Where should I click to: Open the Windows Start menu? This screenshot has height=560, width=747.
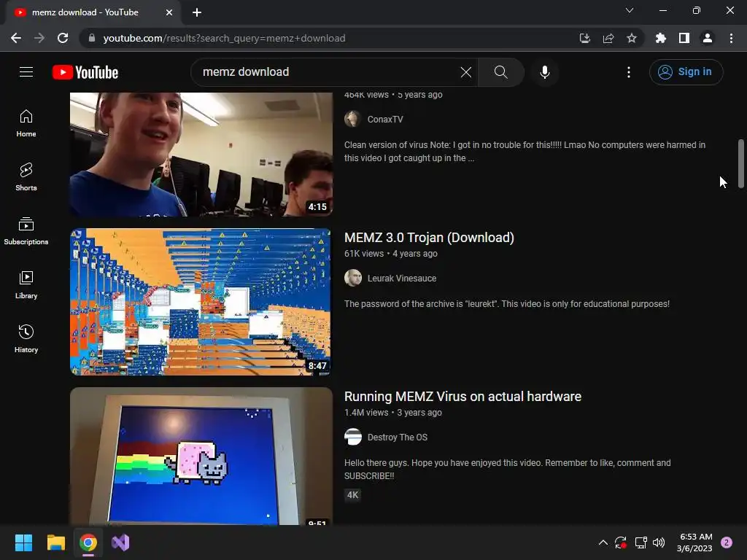[x=23, y=542]
